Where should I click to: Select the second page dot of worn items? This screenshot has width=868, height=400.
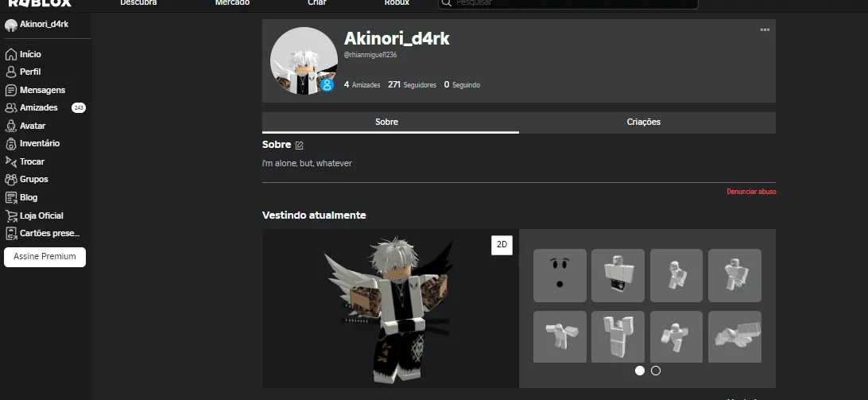click(x=656, y=371)
